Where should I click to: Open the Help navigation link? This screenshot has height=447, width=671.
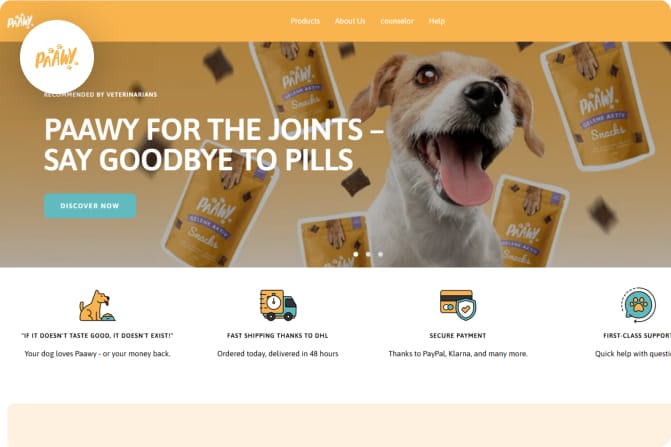[x=436, y=21]
